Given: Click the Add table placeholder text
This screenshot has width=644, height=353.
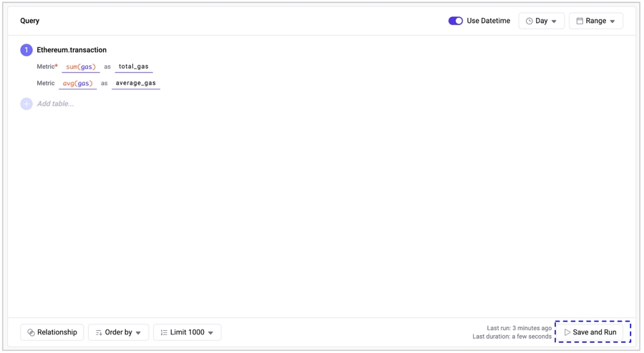Looking at the screenshot, I should [56, 104].
